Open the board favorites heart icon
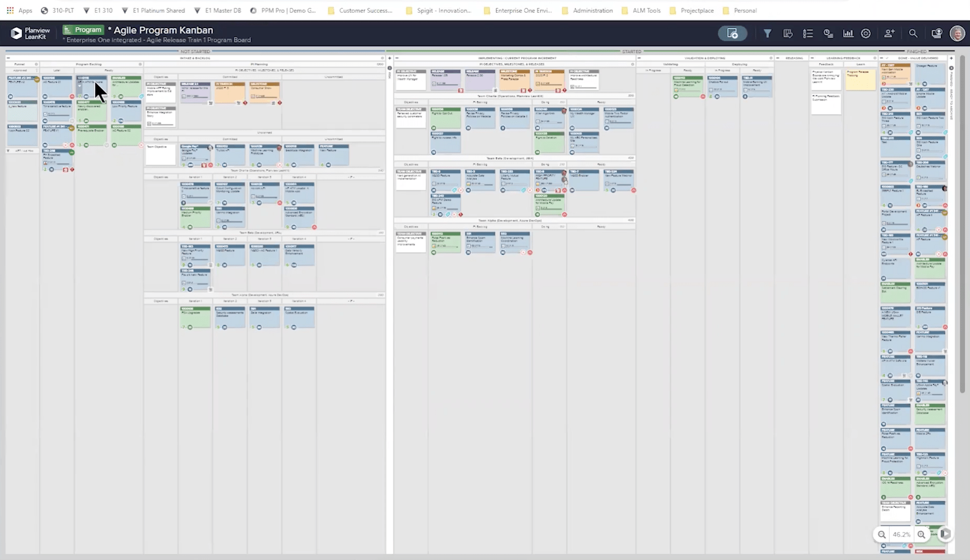Viewport: 970px width, 560px height. [x=788, y=33]
